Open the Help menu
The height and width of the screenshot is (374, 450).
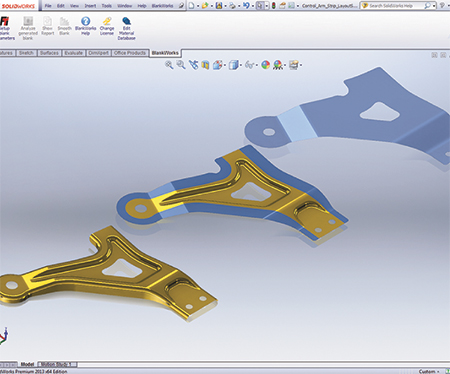click(142, 6)
